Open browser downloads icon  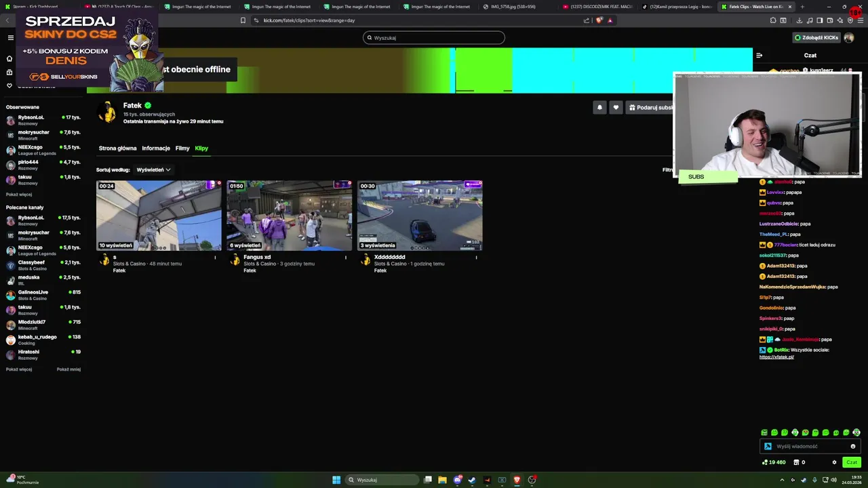click(x=800, y=20)
